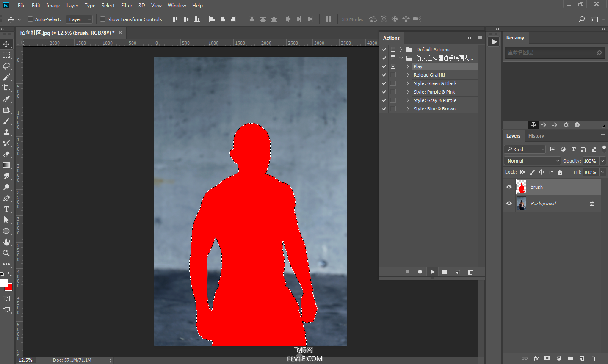Add layer mask at Layers panel bottom

pyautogui.click(x=547, y=358)
